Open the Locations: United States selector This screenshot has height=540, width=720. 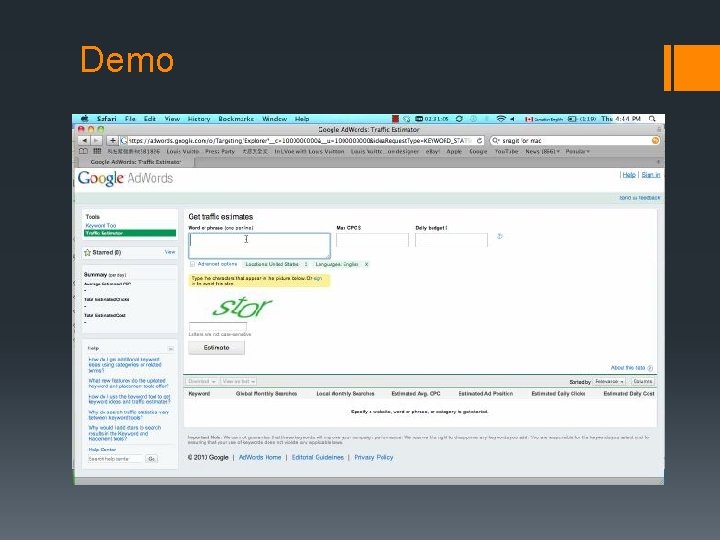click(x=276, y=264)
